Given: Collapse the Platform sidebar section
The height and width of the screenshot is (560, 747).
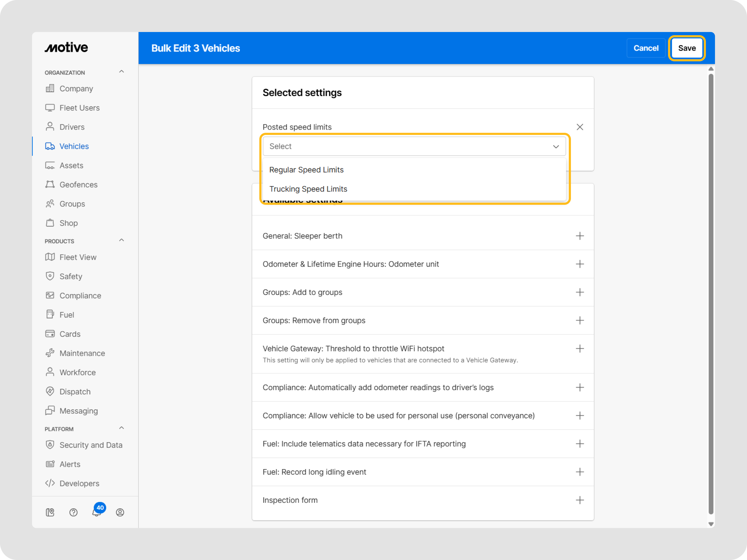Looking at the screenshot, I should 122,428.
